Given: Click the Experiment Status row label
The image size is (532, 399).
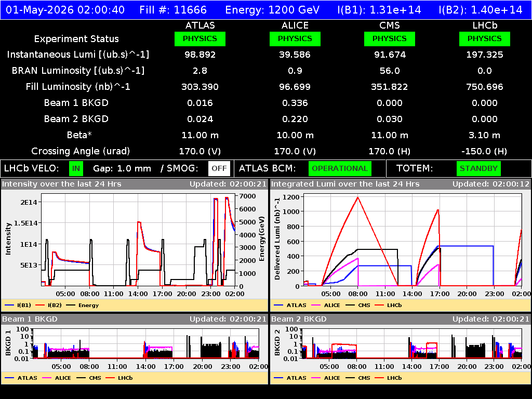Looking at the screenshot, I should [76, 39].
